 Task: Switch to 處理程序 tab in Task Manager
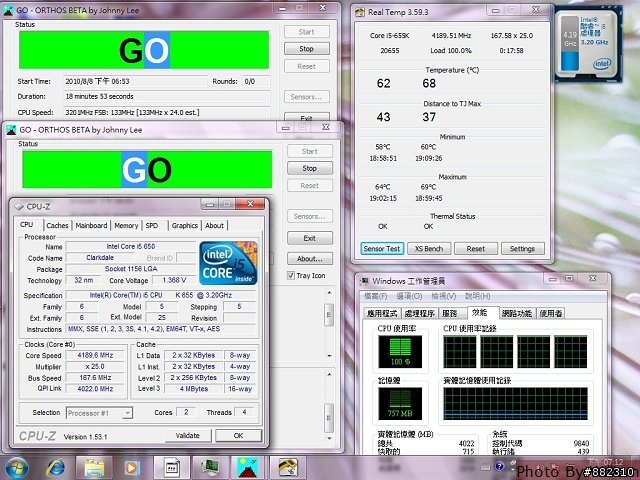coord(419,313)
